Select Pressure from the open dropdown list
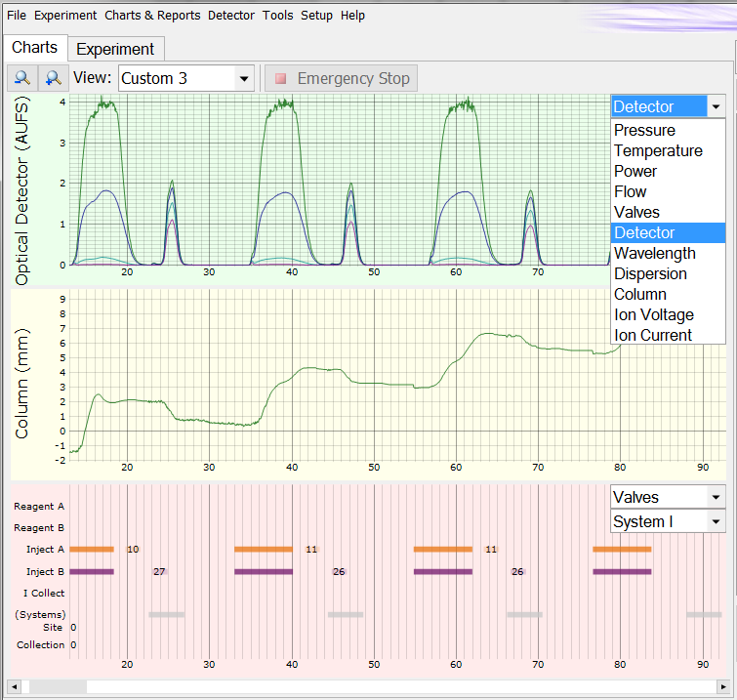 click(644, 130)
